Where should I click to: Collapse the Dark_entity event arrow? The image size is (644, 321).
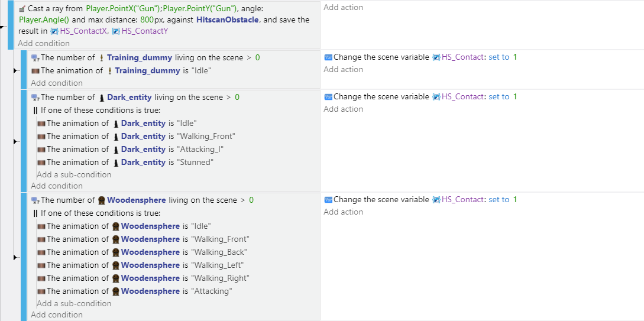15,142
